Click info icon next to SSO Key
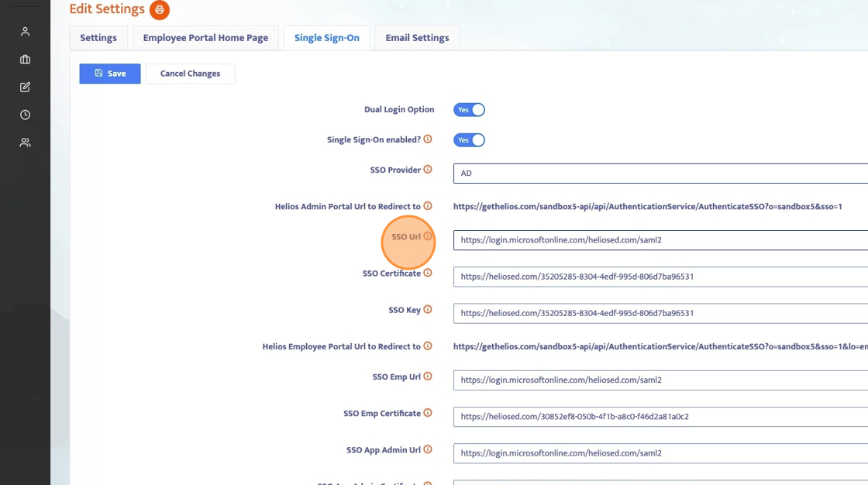868x485 pixels. (428, 309)
